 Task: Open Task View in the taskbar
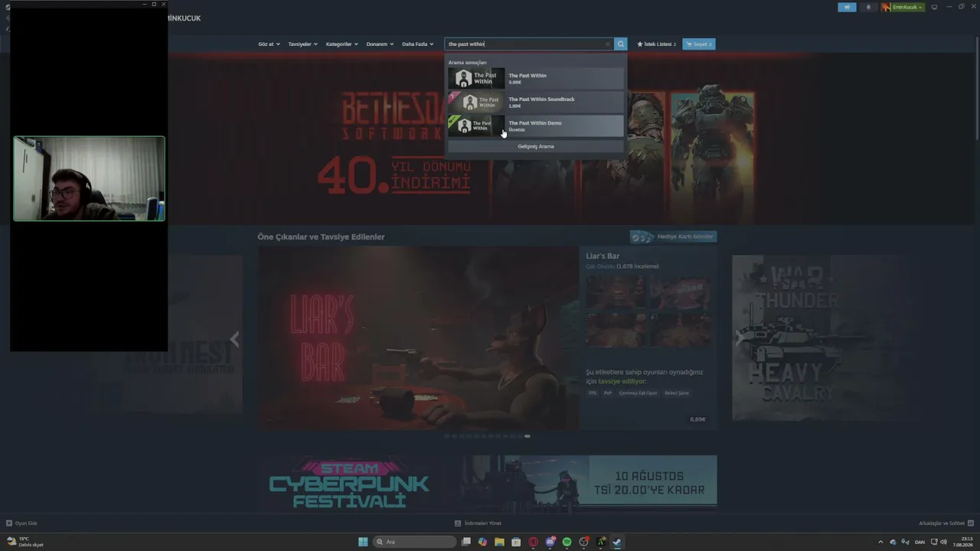click(465, 542)
